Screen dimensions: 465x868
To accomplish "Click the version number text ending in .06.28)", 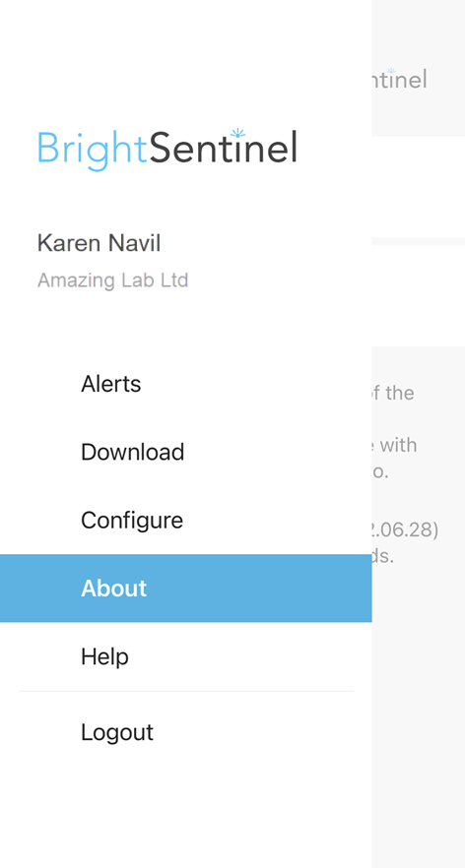I will [405, 529].
